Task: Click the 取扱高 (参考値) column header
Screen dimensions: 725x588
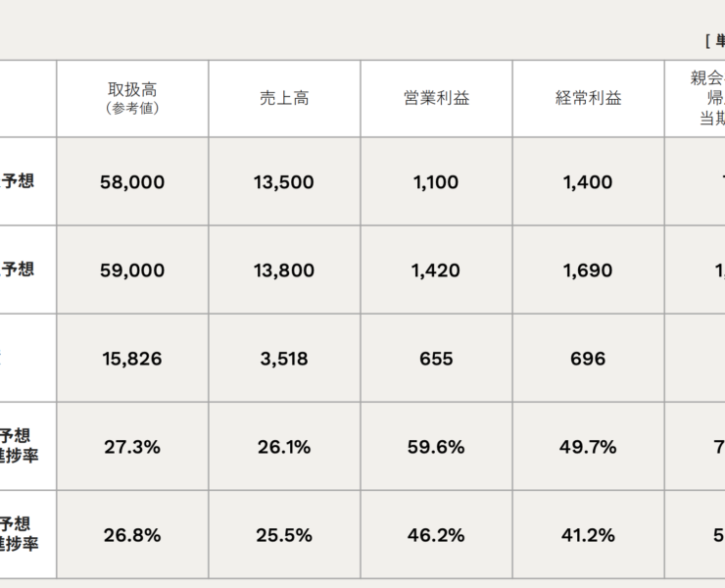Action: click(x=132, y=98)
